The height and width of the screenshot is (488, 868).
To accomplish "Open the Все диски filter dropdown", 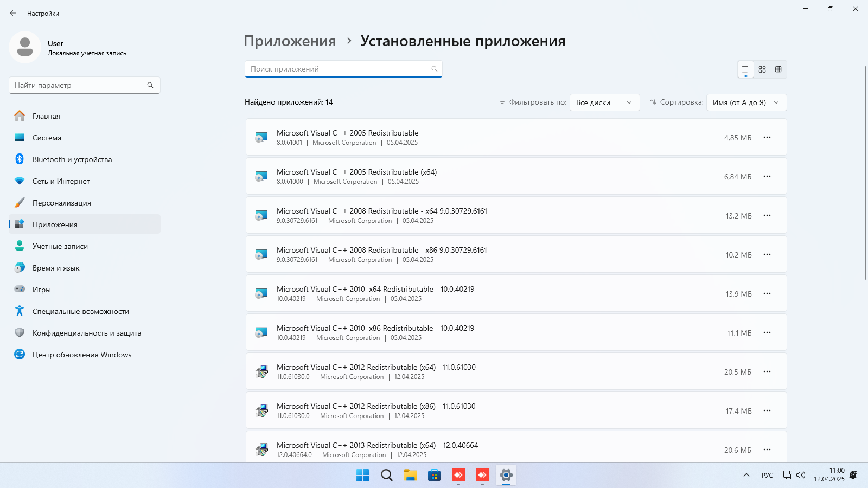I will tap(604, 102).
